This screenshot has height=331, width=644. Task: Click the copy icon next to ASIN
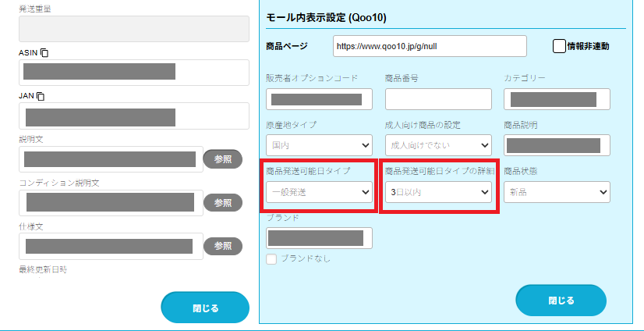[x=44, y=52]
